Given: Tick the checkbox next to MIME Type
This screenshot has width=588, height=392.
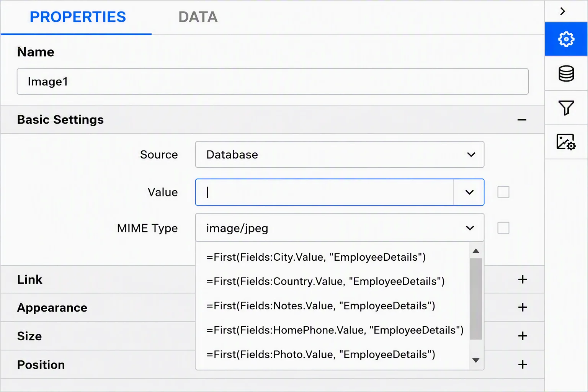Looking at the screenshot, I should point(503,228).
